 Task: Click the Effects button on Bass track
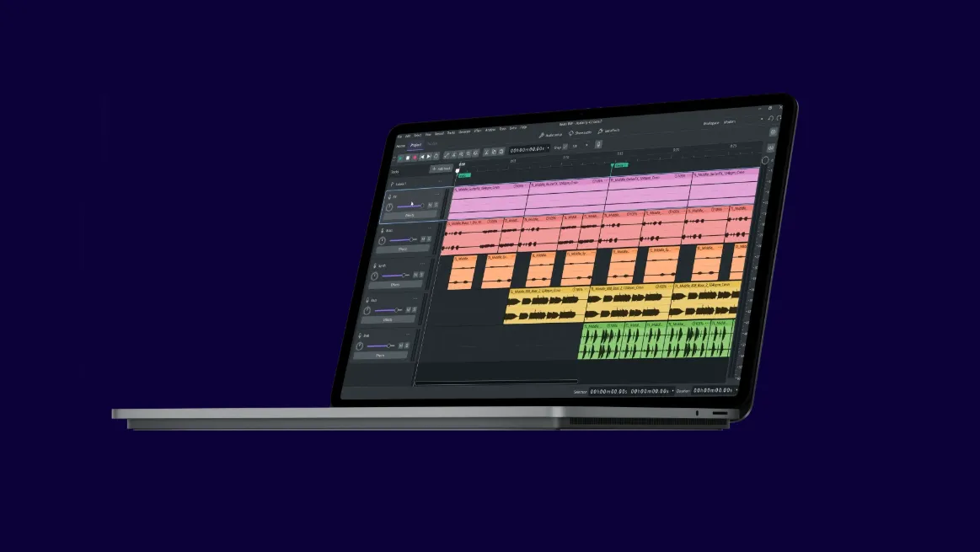click(403, 249)
